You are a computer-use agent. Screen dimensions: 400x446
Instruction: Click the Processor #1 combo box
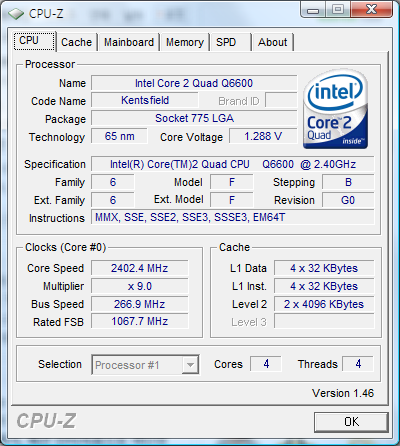point(145,365)
